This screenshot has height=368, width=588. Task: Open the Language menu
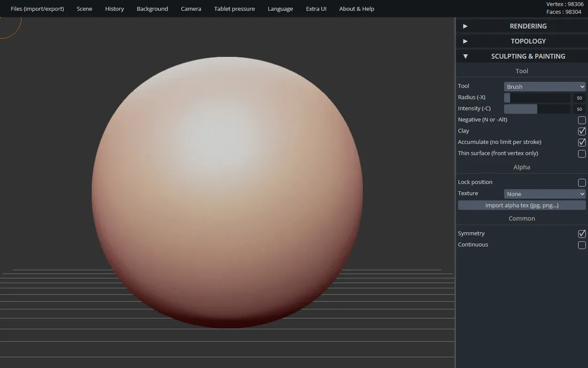(280, 9)
